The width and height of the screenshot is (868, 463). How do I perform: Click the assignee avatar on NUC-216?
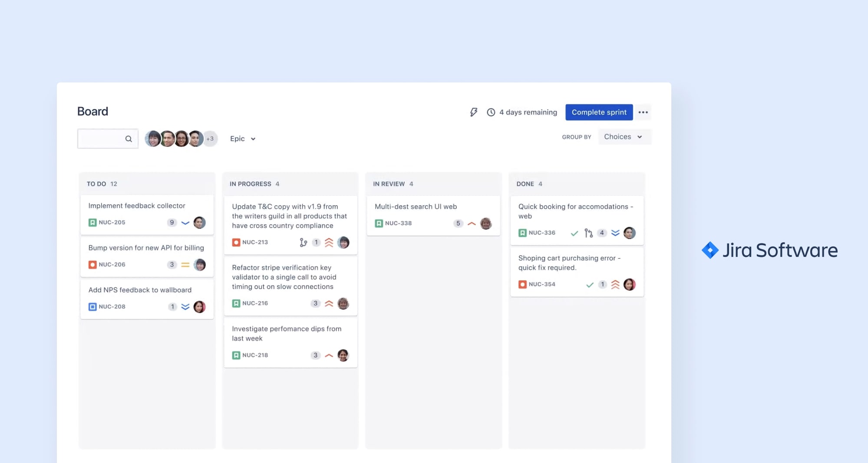click(x=343, y=303)
